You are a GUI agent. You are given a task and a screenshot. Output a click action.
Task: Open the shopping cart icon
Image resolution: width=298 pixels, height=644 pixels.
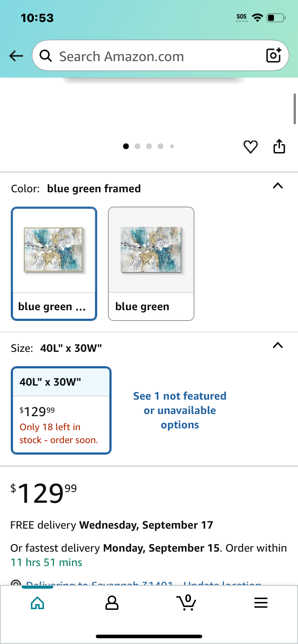click(x=186, y=602)
